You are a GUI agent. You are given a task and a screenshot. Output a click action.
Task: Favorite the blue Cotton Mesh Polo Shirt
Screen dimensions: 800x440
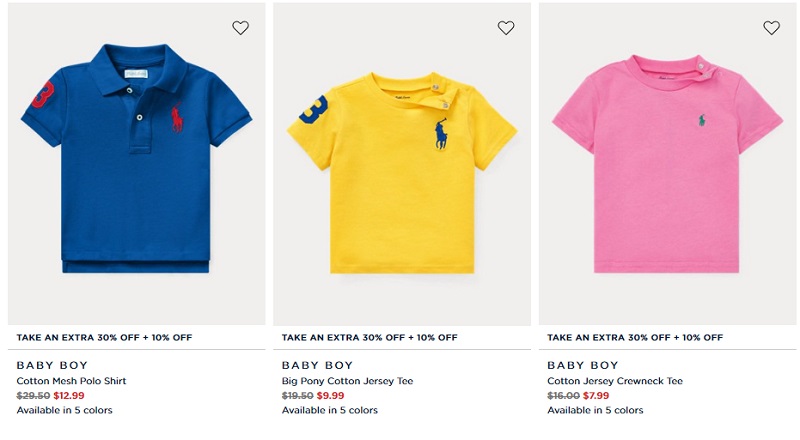pyautogui.click(x=240, y=28)
